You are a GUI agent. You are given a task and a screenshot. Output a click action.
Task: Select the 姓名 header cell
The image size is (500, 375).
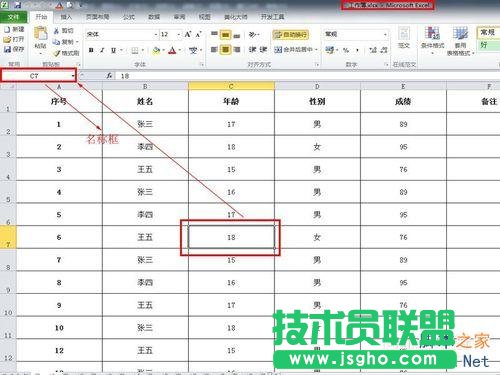tap(145, 101)
